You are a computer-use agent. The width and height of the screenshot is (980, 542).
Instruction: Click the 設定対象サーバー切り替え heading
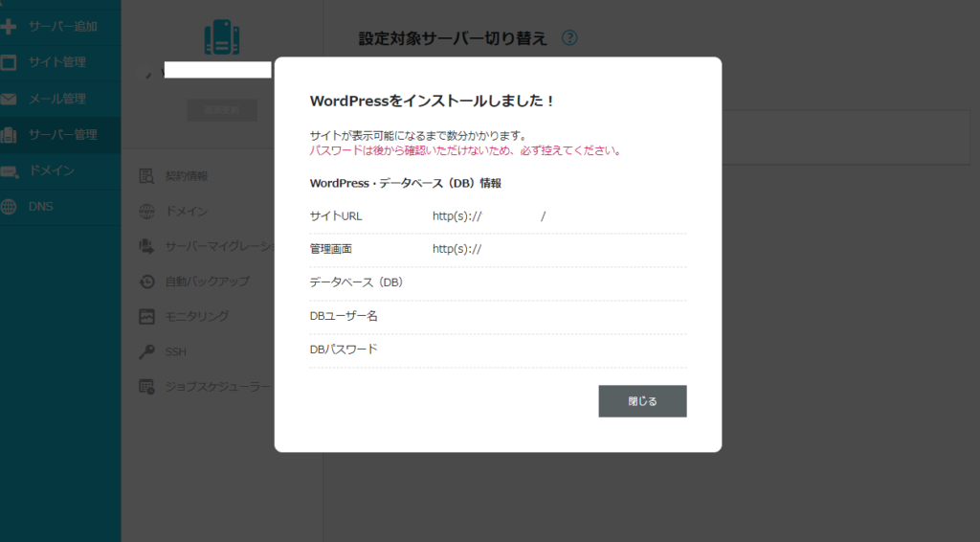[453, 38]
